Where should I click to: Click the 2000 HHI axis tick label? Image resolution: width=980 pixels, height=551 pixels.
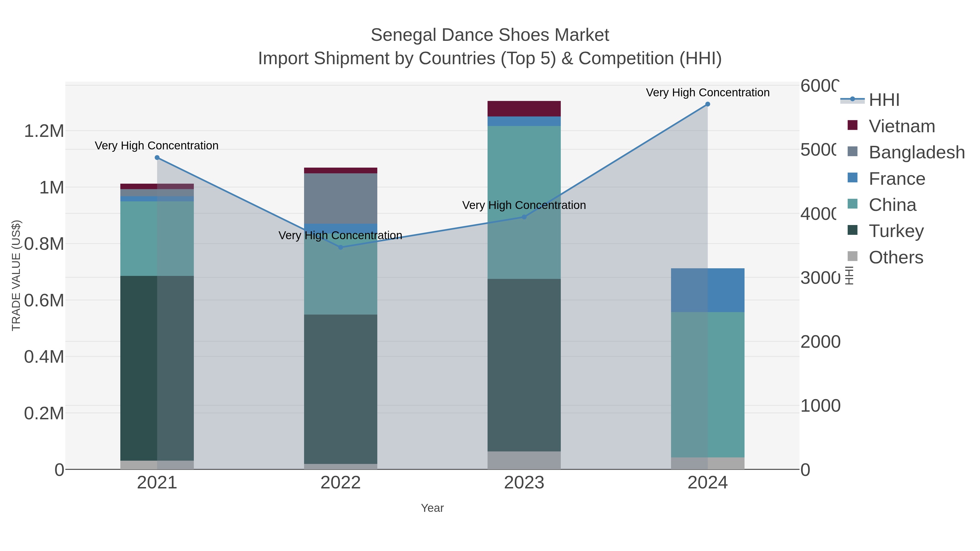820,342
